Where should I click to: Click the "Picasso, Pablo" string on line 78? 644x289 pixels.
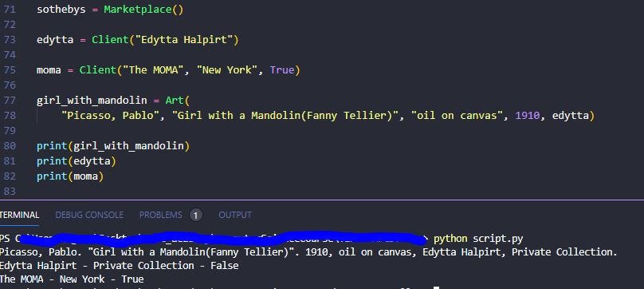[110, 116]
